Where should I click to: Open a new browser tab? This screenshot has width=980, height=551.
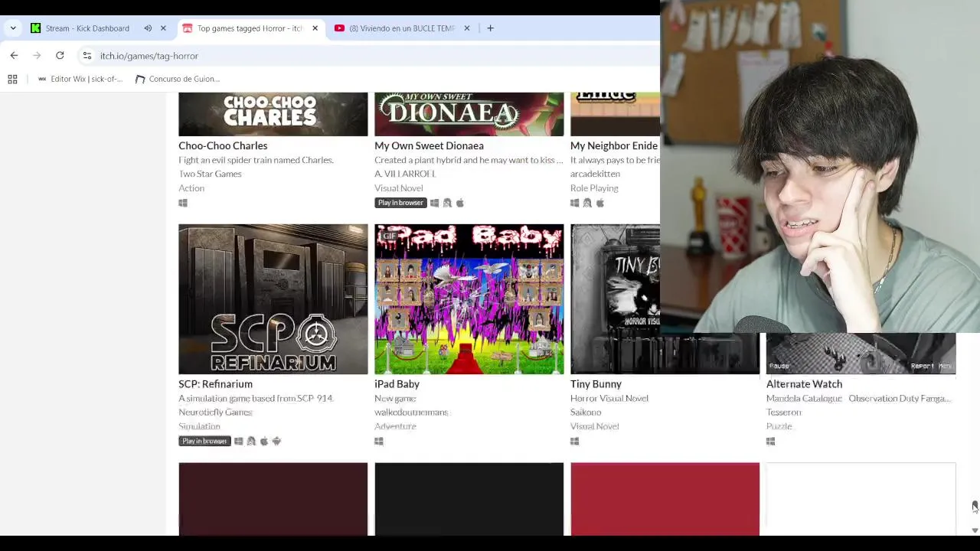490,28
